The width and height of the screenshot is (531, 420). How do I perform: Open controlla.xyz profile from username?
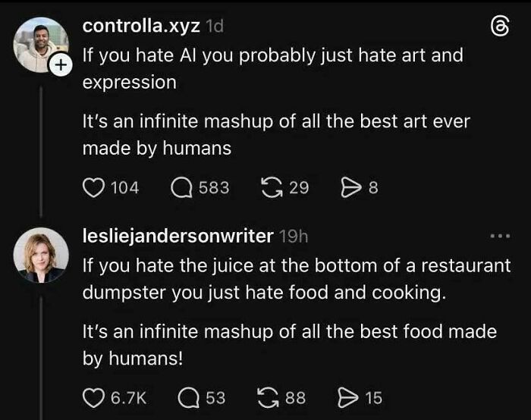click(x=141, y=26)
